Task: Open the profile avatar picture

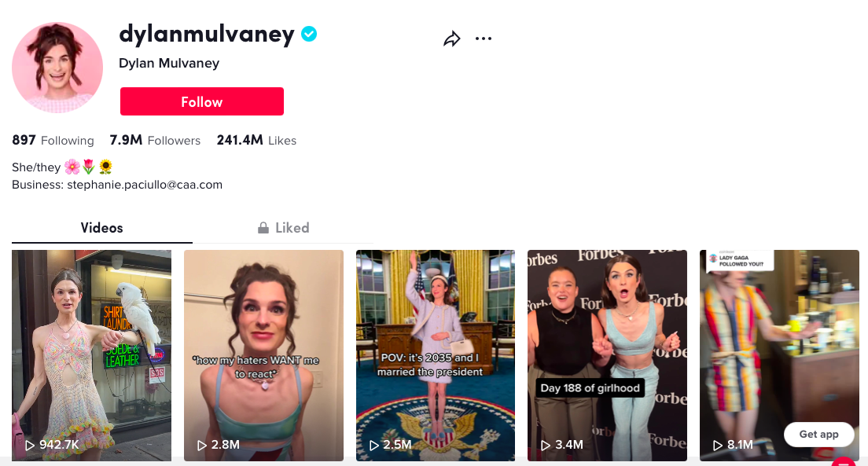Action: [57, 68]
